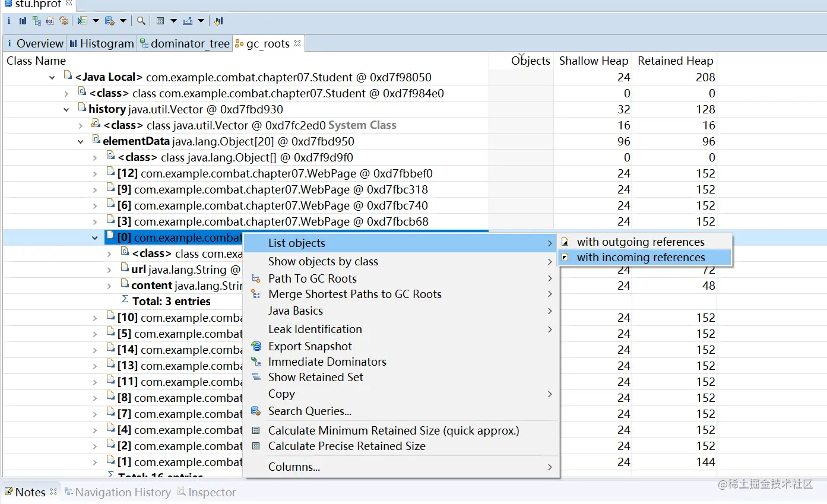Open the dropdown arrow next to the Group Result icon

point(173,21)
